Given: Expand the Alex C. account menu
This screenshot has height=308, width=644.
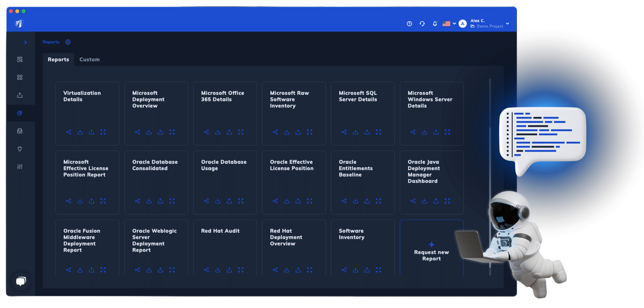Looking at the screenshot, I should coord(507,24).
